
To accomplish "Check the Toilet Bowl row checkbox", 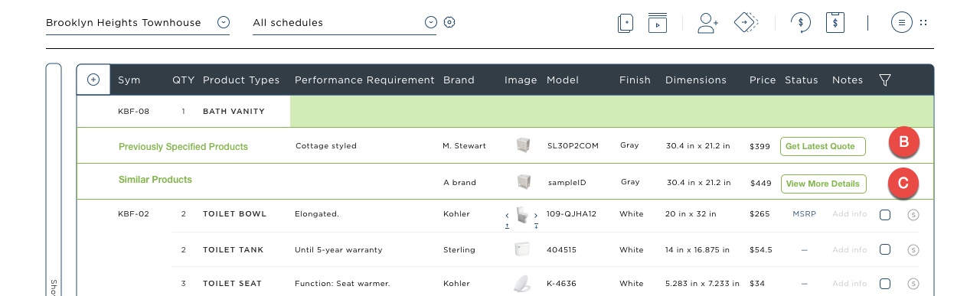I will 885,215.
